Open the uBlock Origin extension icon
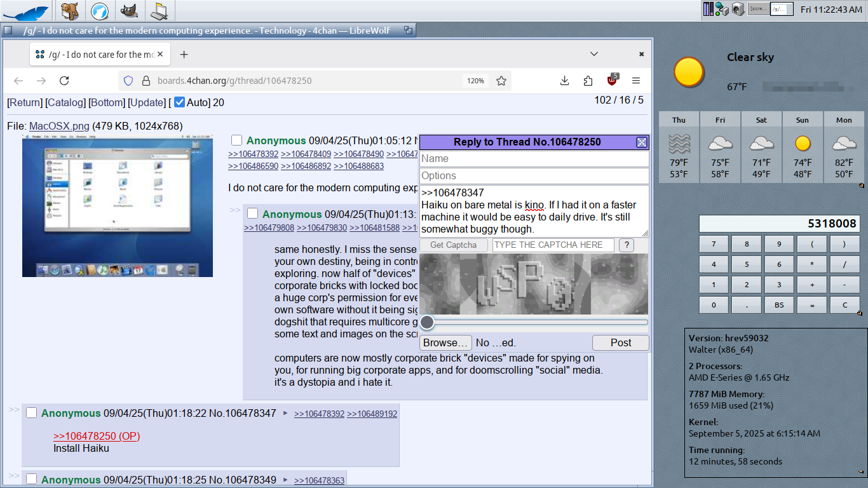Image resolution: width=868 pixels, height=488 pixels. click(x=612, y=80)
